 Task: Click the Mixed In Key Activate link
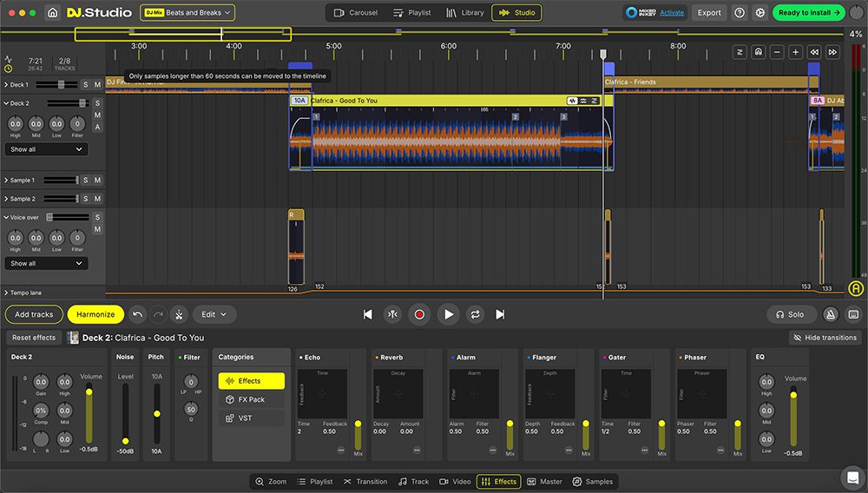click(x=672, y=12)
